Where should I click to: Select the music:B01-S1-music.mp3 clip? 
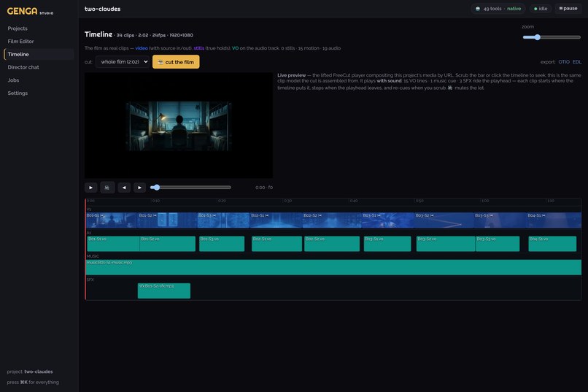(x=333, y=267)
